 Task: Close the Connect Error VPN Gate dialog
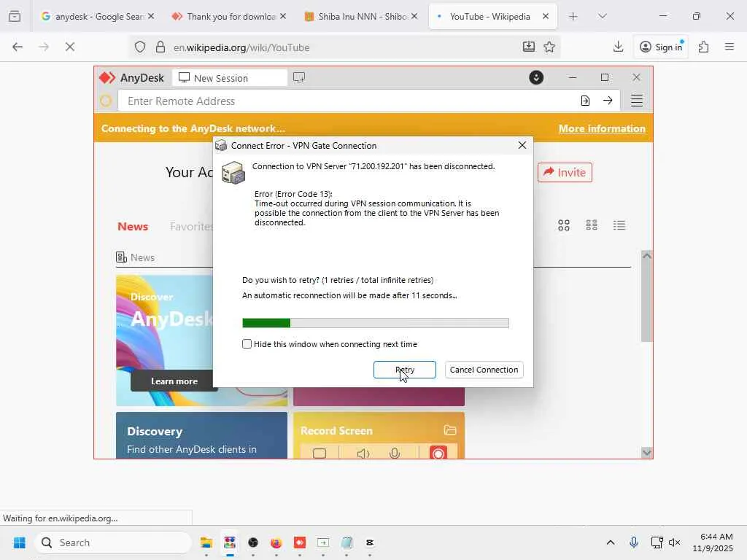click(x=522, y=145)
